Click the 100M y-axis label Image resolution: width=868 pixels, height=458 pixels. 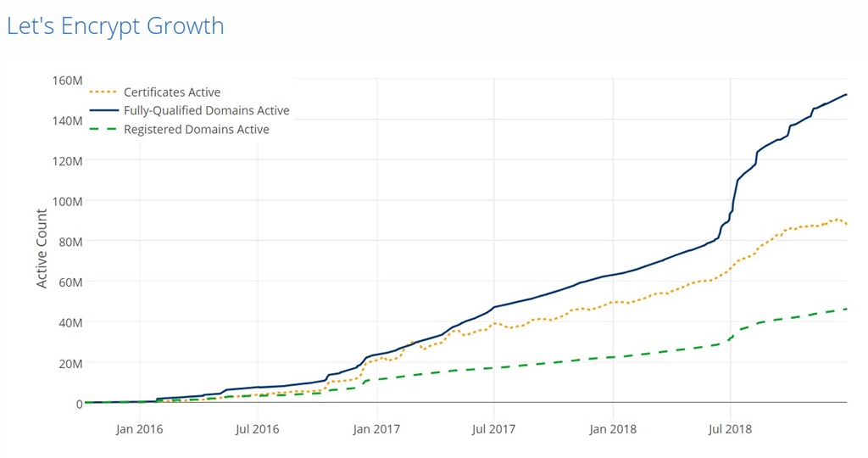tap(68, 202)
